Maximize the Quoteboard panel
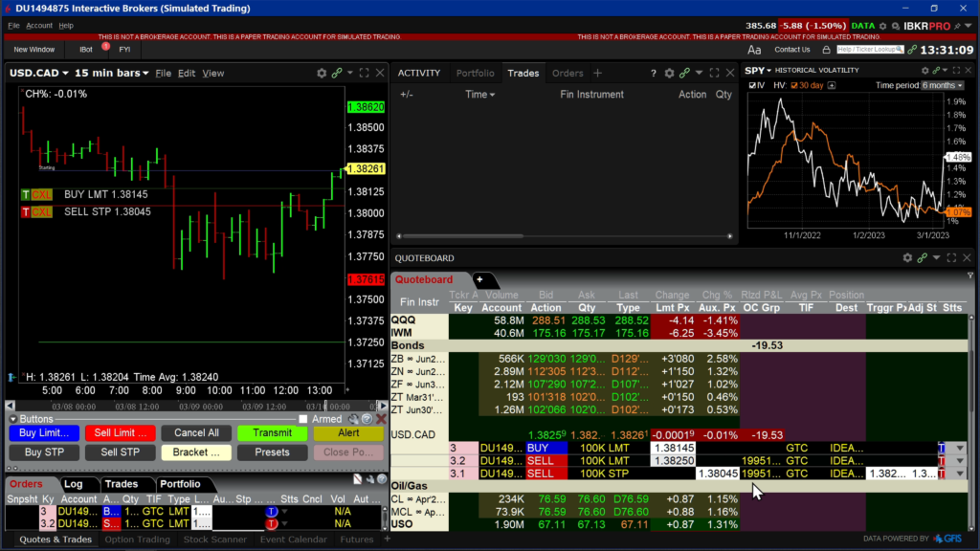The image size is (980, 551). pyautogui.click(x=952, y=257)
